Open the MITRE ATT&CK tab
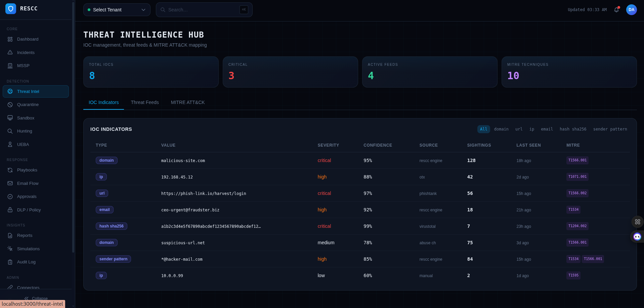This screenshot has height=308, width=644. tap(187, 102)
